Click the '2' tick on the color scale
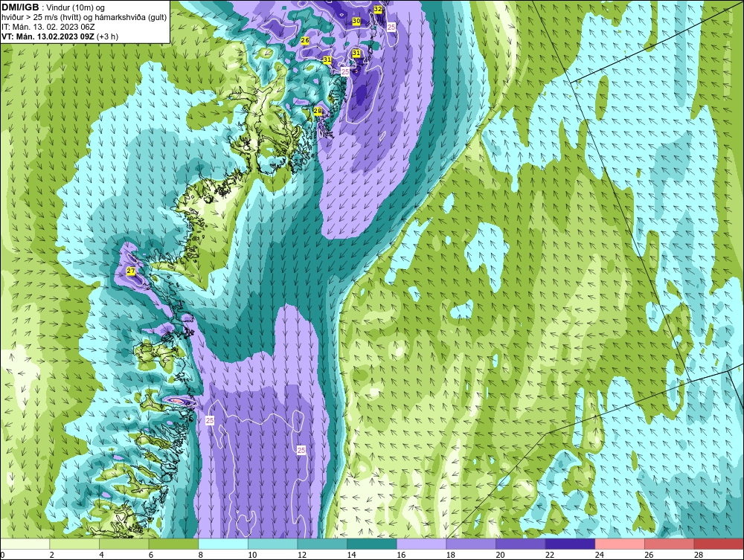 52,555
